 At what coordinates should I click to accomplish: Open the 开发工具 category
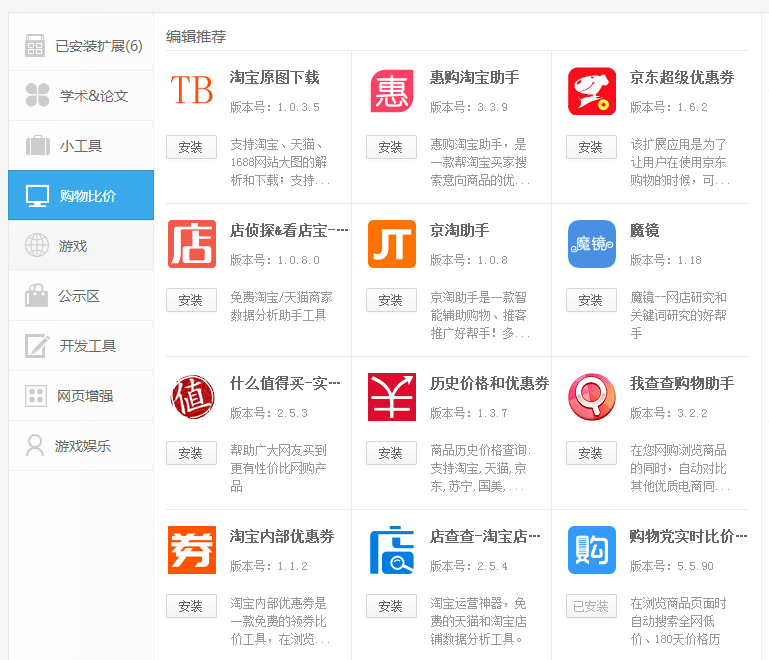pyautogui.click(x=81, y=346)
